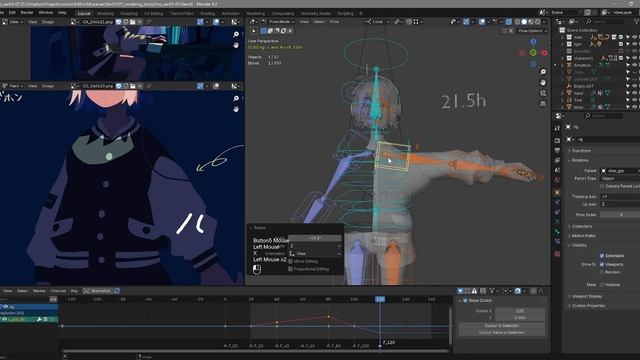Select the box select mode icon

point(263,31)
